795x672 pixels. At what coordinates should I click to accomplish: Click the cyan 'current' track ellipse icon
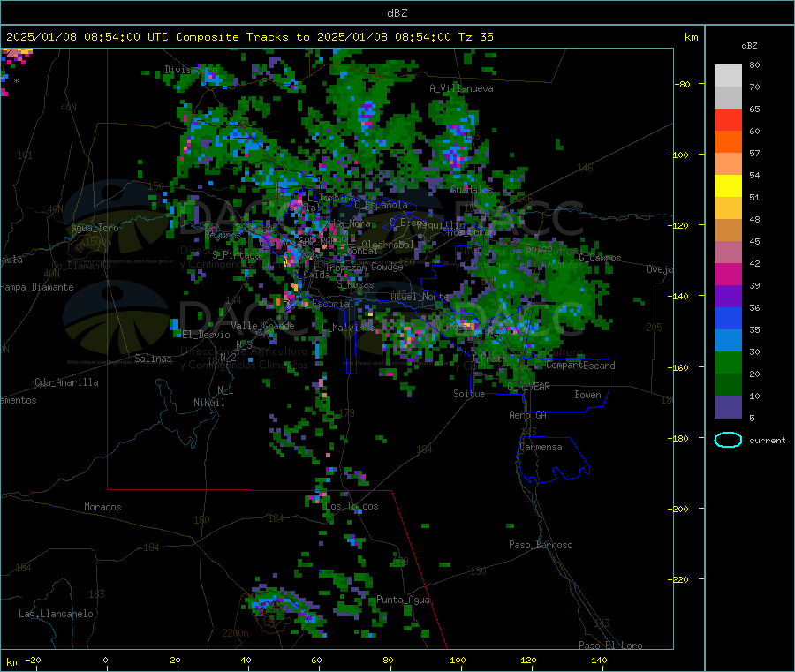[x=728, y=440]
